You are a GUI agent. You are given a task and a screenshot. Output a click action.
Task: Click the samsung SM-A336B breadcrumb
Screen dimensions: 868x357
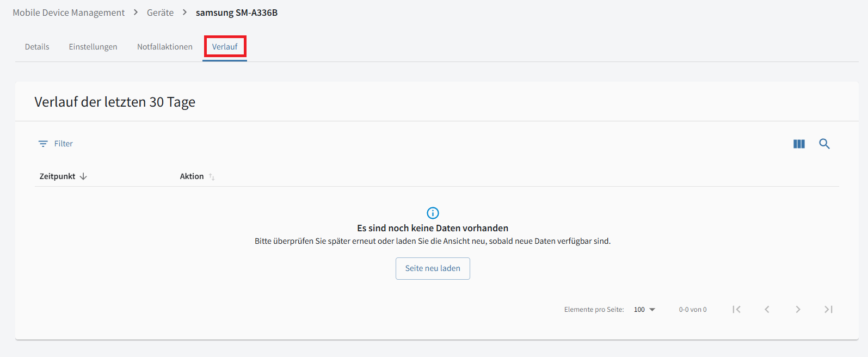[237, 13]
